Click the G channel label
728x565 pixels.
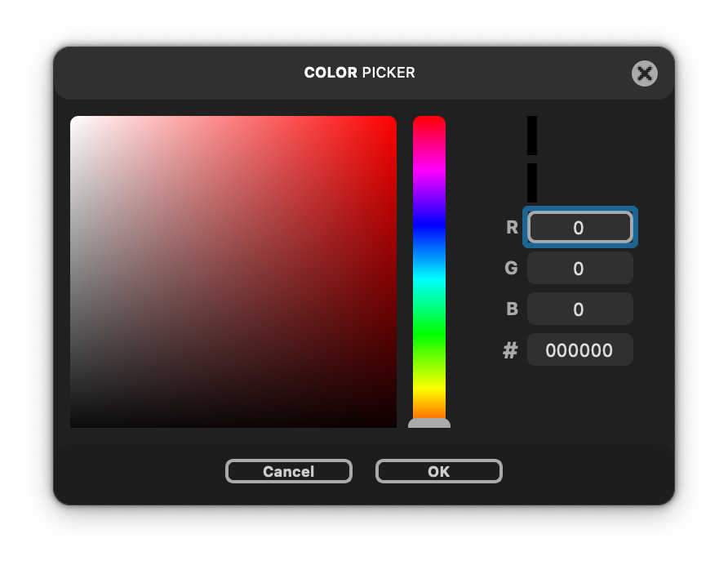[511, 268]
